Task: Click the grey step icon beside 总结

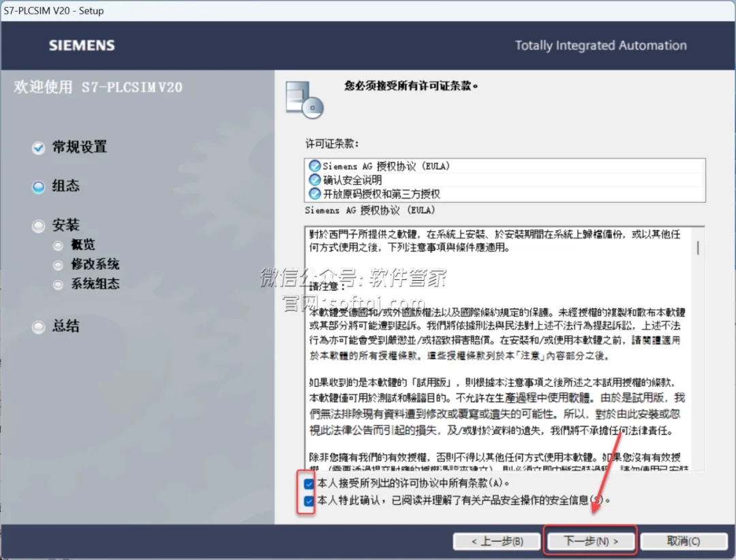Action: [38, 327]
